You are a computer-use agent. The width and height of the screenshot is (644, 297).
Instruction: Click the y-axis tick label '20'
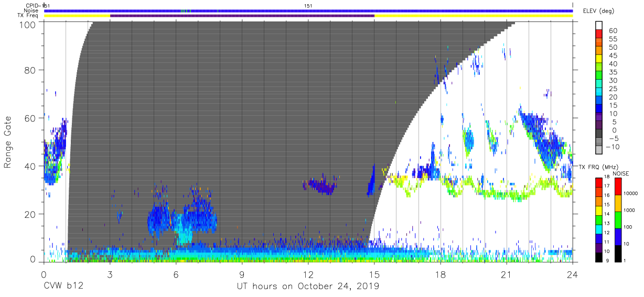coord(30,214)
